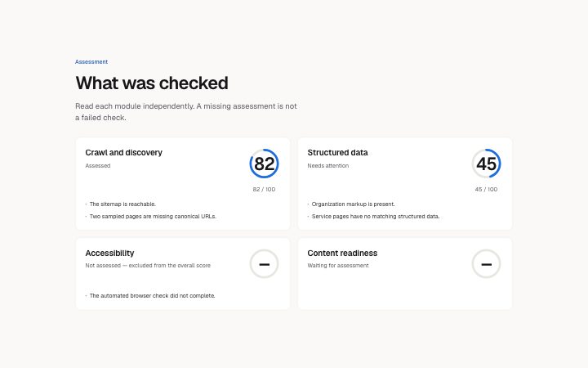The image size is (588, 368).
Task: Click the "82 / 100" score label
Action: [264, 189]
